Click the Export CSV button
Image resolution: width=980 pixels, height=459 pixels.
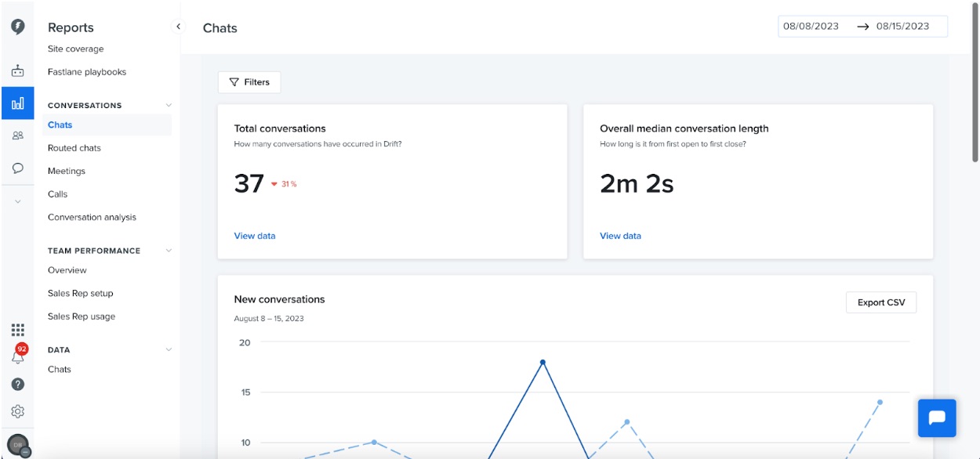point(881,302)
